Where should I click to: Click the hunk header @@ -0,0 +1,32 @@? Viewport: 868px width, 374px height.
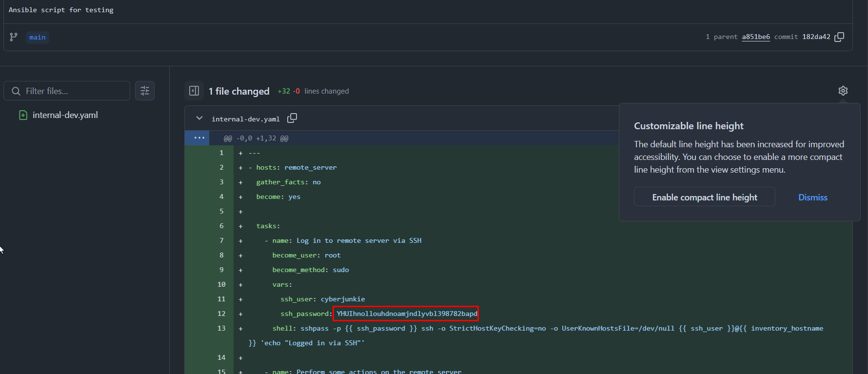[256, 138]
